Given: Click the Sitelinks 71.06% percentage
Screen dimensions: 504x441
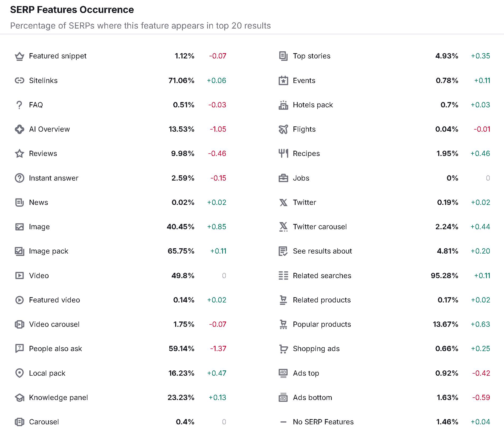Looking at the screenshot, I should 181,80.
